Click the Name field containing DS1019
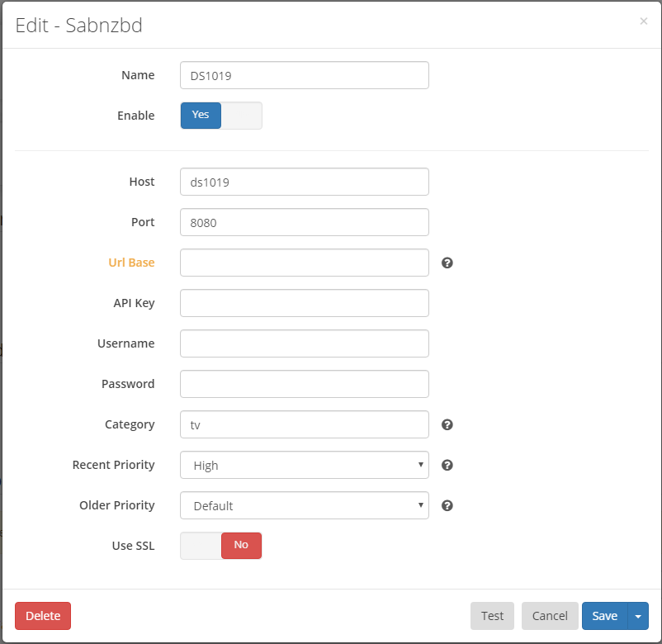The height and width of the screenshot is (644, 662). [x=304, y=75]
